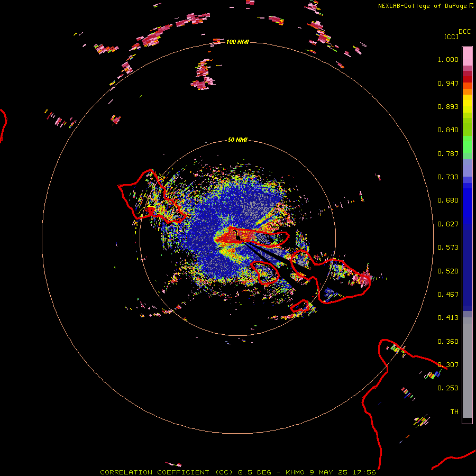Click the 17:56 timestamp in caption
The height and width of the screenshot is (476, 476).
pyautogui.click(x=364, y=472)
